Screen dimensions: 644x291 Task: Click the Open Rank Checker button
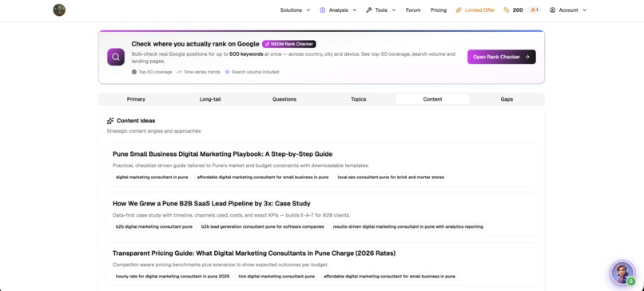coord(501,57)
